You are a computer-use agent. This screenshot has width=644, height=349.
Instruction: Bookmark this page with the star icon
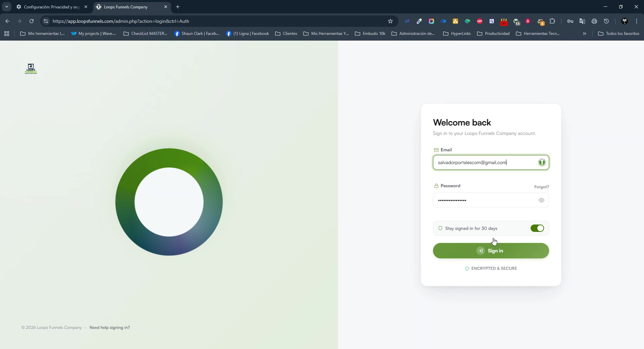tap(390, 21)
